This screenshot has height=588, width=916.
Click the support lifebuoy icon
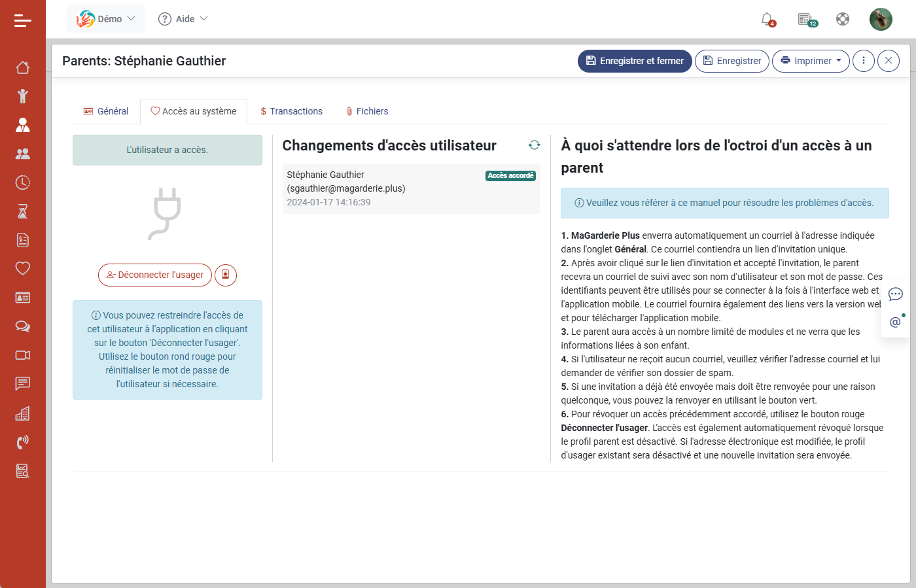(843, 19)
